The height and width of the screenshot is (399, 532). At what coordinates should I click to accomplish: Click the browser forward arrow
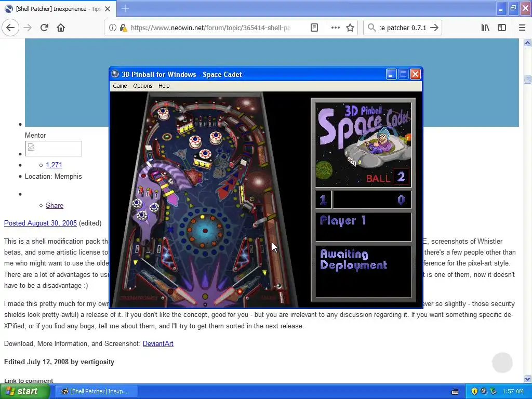(28, 28)
